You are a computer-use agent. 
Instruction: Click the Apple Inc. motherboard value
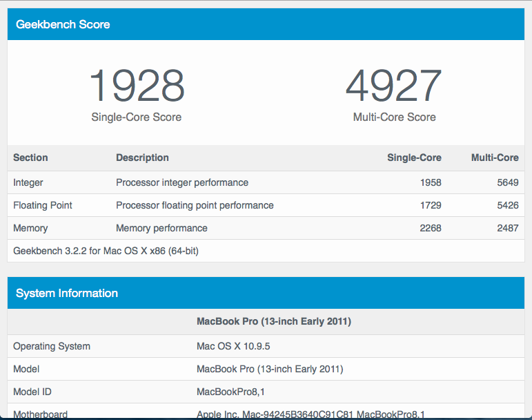tap(311, 414)
